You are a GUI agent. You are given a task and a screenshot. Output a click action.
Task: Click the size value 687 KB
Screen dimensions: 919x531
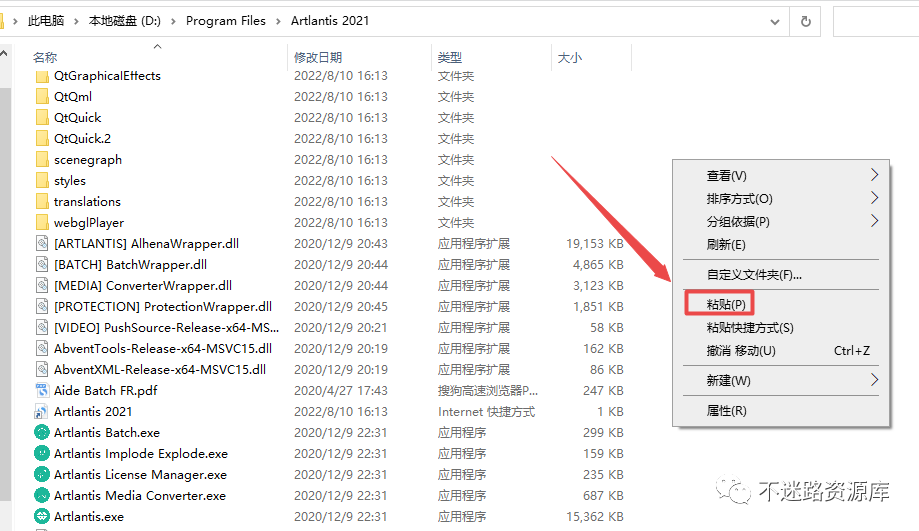click(x=603, y=496)
